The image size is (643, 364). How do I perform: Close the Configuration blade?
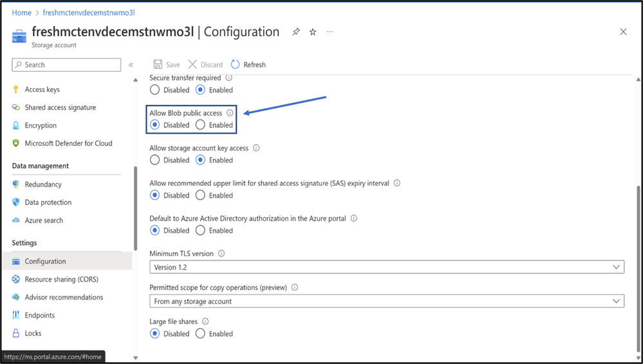coord(623,32)
